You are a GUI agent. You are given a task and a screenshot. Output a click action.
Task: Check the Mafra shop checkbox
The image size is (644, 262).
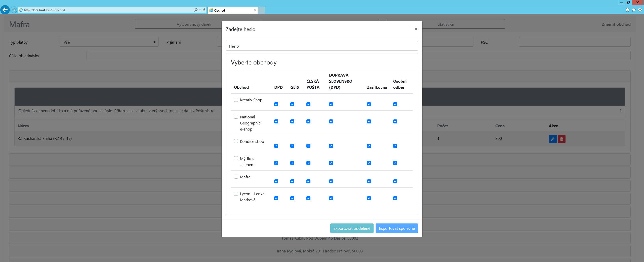236,177
